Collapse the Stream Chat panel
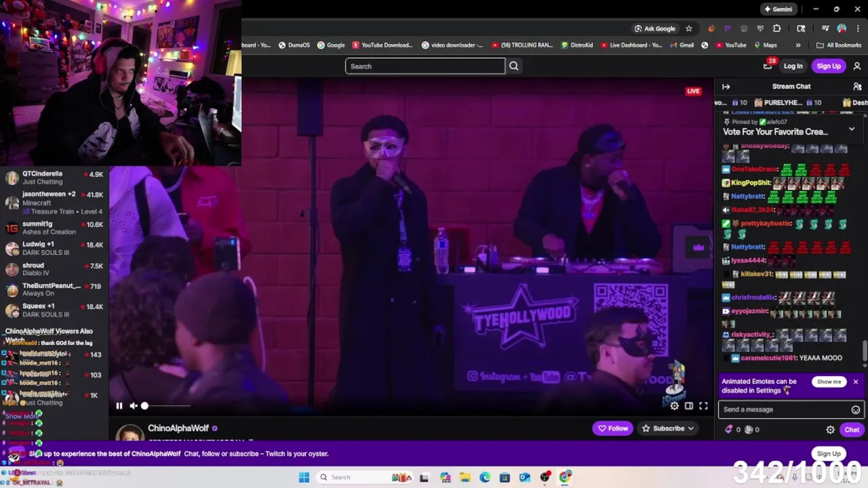868x488 pixels. (x=726, y=87)
